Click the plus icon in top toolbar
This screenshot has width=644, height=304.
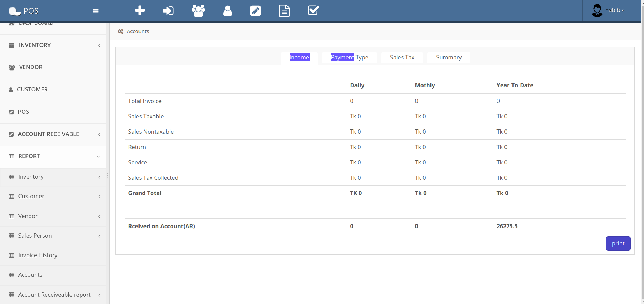[x=140, y=10]
